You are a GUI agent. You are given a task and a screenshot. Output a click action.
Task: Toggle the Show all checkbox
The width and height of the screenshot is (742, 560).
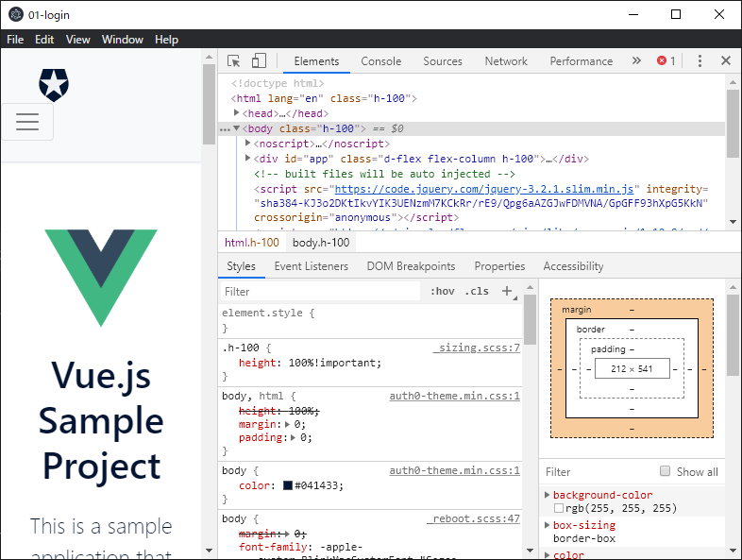click(x=665, y=471)
